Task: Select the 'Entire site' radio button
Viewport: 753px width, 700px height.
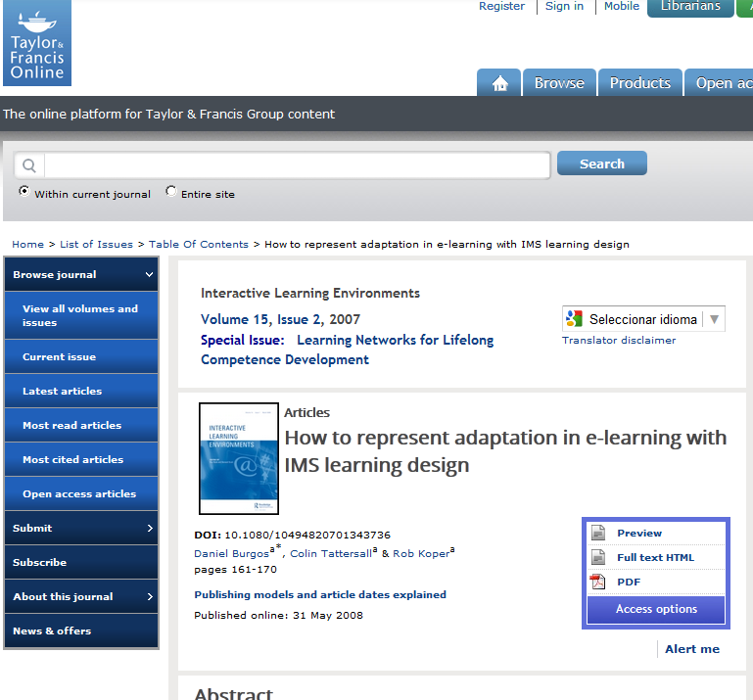Action: coord(171,192)
